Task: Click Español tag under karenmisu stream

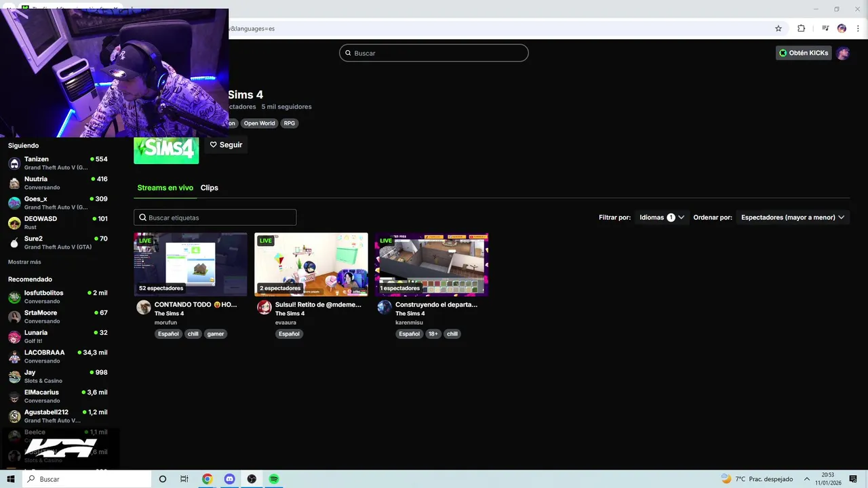Action: pyautogui.click(x=410, y=333)
